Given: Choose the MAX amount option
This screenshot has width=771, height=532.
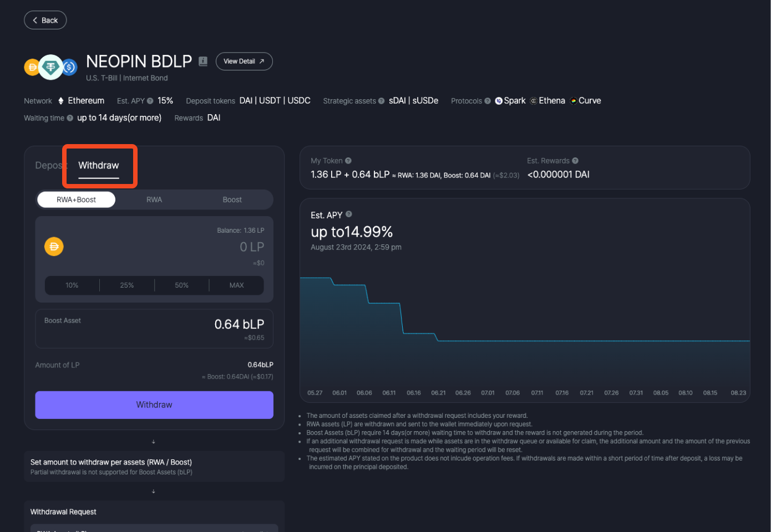Looking at the screenshot, I should coord(236,285).
